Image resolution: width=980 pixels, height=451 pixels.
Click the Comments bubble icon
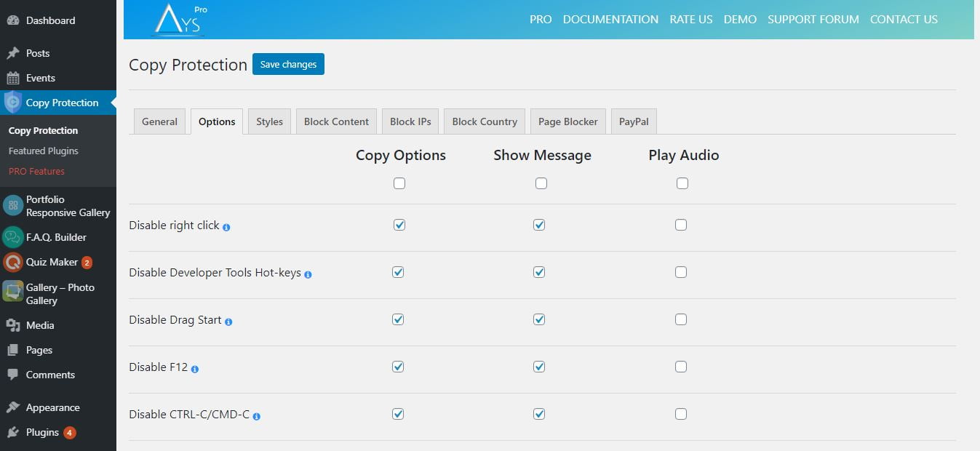13,375
